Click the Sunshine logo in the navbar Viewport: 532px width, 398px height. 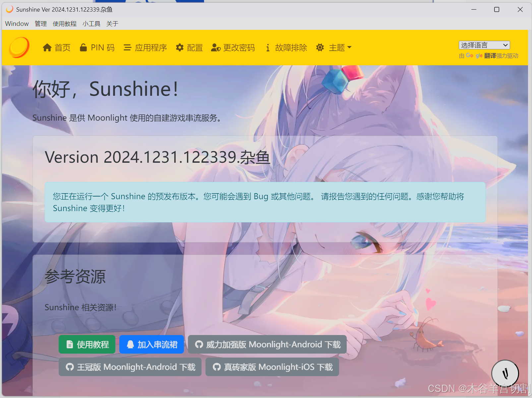click(x=19, y=47)
